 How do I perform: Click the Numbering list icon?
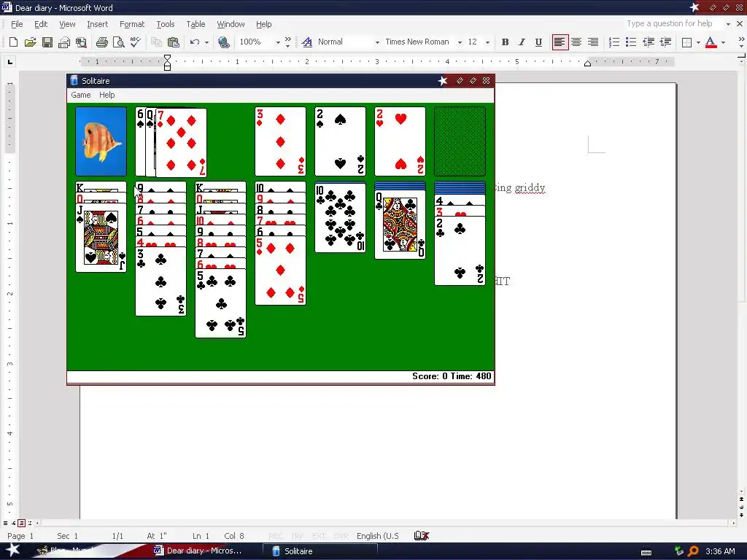coord(614,42)
